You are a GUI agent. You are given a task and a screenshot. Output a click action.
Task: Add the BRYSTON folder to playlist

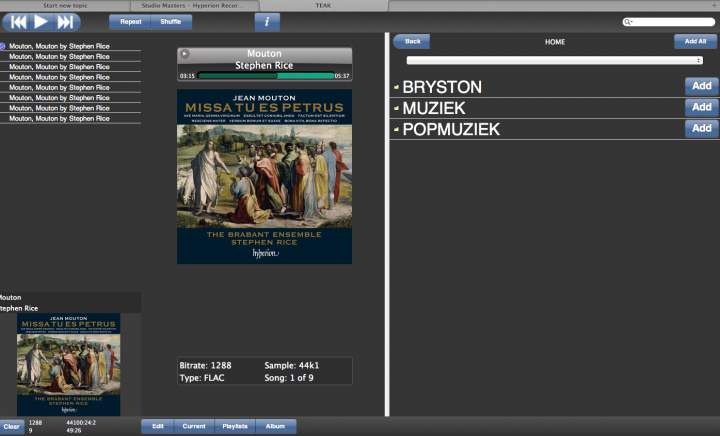pyautogui.click(x=702, y=86)
